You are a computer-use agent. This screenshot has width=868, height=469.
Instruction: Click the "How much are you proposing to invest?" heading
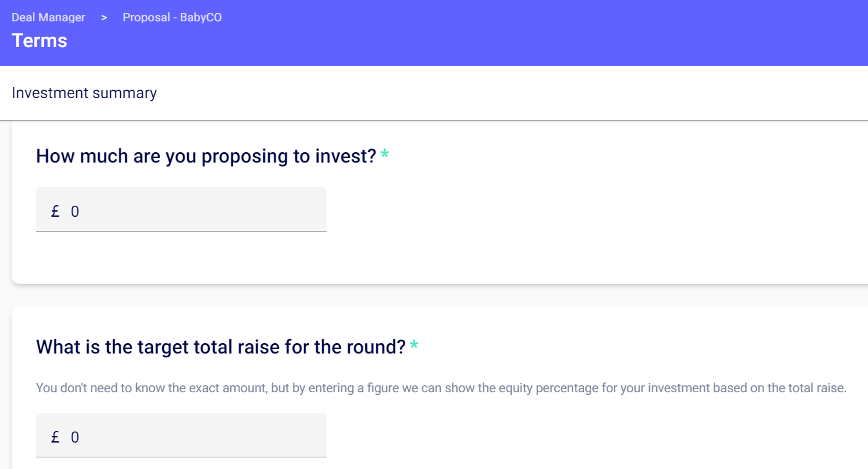tap(206, 156)
